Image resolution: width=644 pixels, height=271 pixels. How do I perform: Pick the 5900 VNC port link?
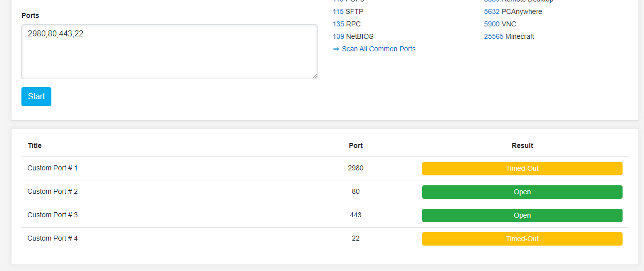(x=491, y=24)
